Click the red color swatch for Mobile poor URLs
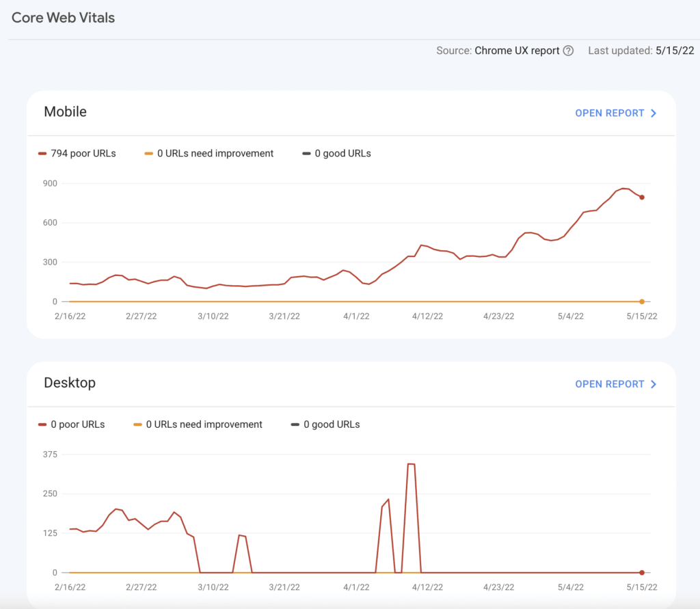Viewport: 700px width, 609px height. [42, 154]
